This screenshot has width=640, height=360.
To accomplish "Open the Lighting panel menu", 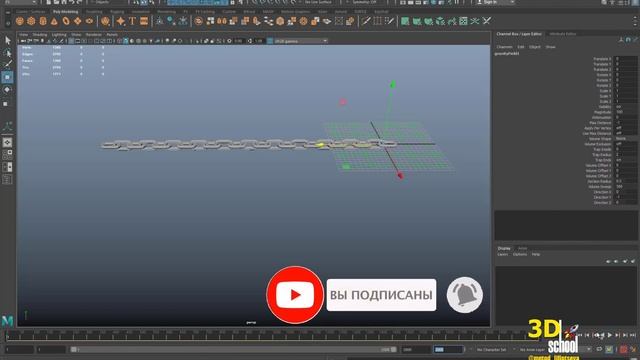I will point(59,35).
